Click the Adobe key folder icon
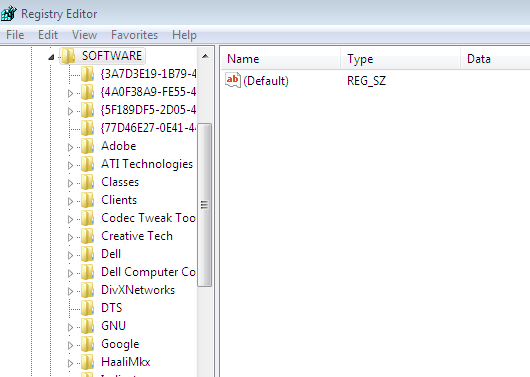The height and width of the screenshot is (377, 530). point(88,146)
